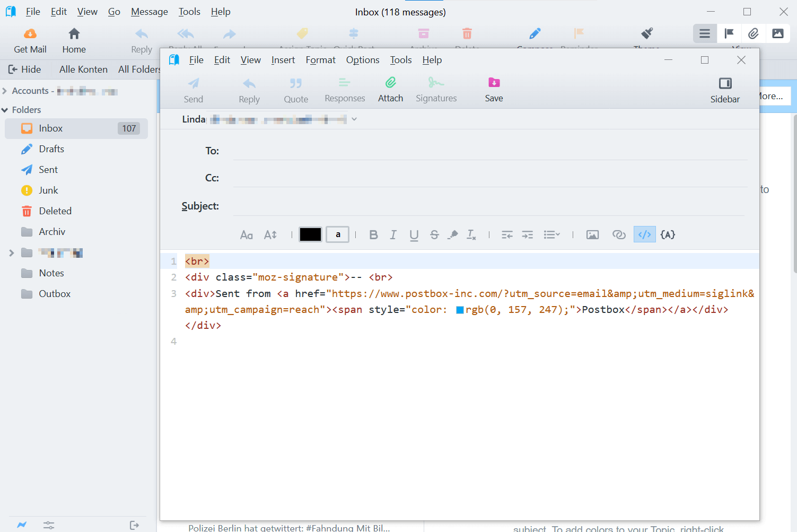Viewport: 797px width, 532px height.
Task: Open the Options menu
Action: [362, 60]
